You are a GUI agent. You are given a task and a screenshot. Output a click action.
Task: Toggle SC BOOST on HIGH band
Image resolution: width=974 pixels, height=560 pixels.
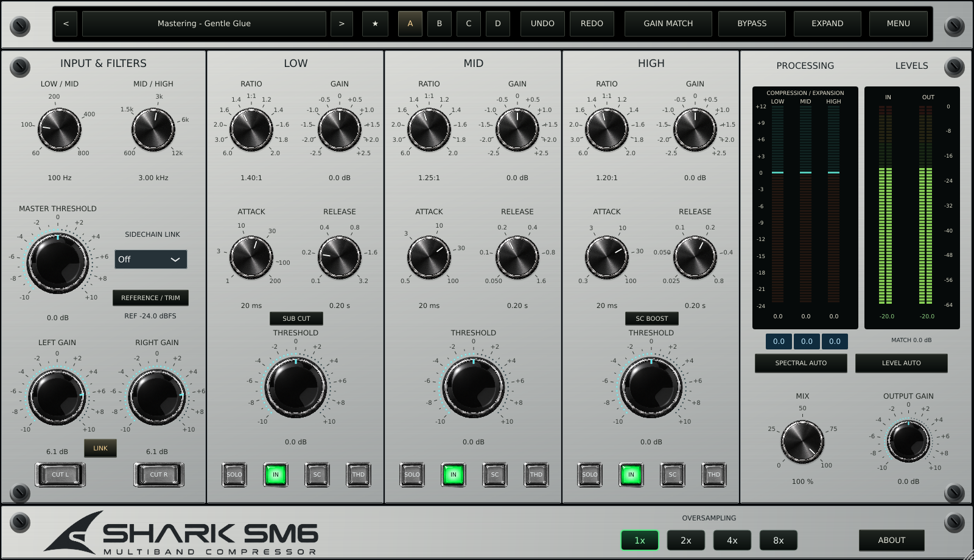[x=652, y=318]
